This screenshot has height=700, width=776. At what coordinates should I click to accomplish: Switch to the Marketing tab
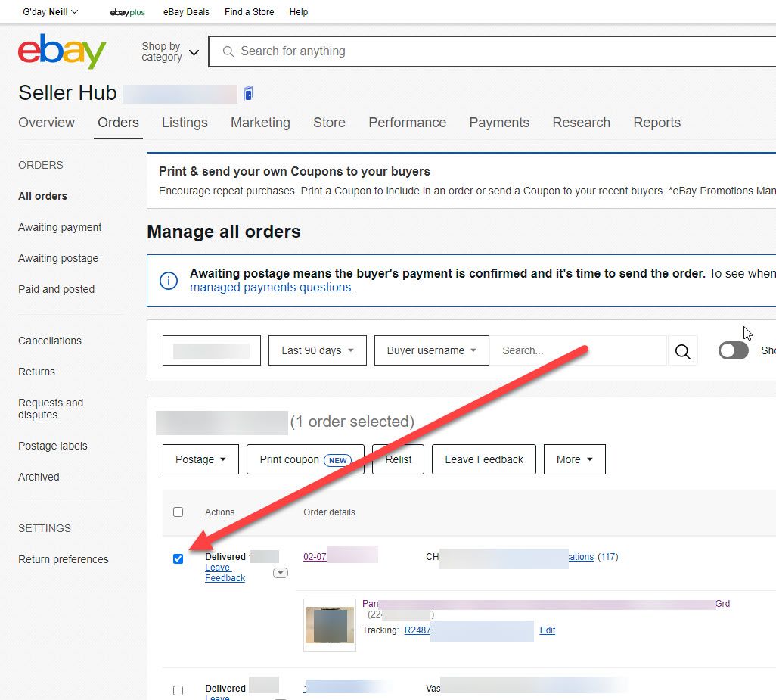point(260,123)
